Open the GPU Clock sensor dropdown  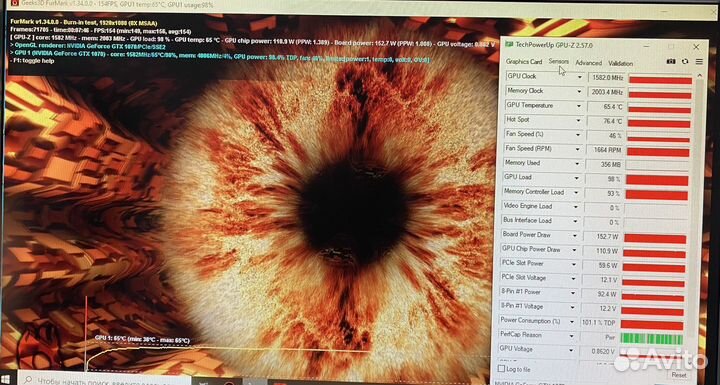point(579,77)
